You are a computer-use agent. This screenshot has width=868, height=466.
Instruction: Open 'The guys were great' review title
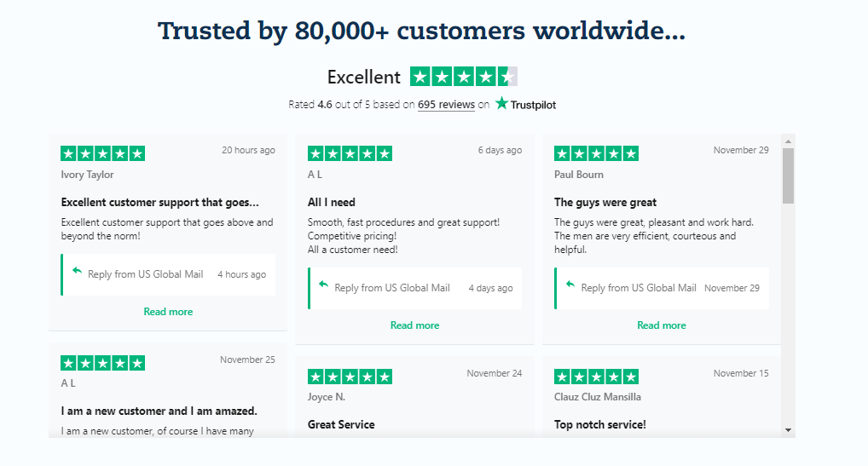click(x=605, y=203)
